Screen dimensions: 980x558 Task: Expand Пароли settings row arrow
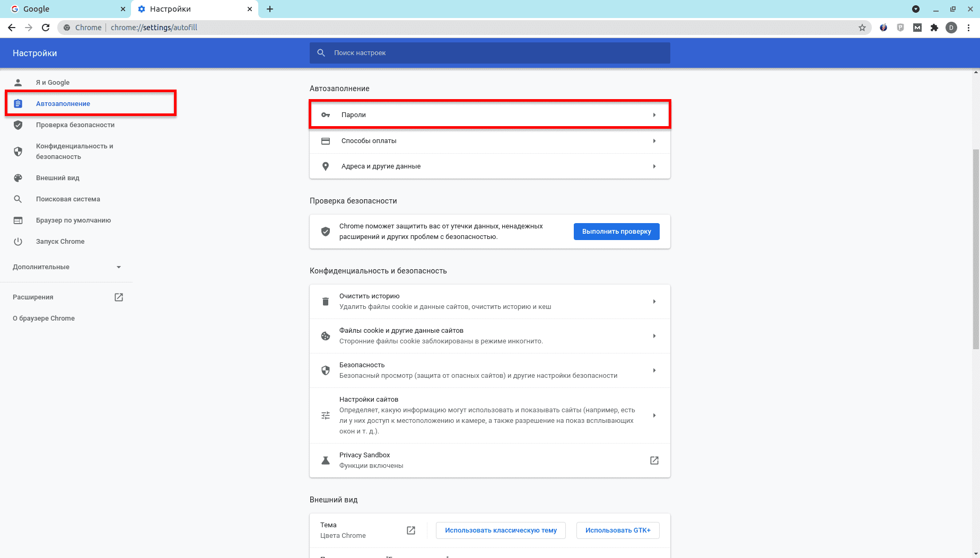[x=654, y=115]
